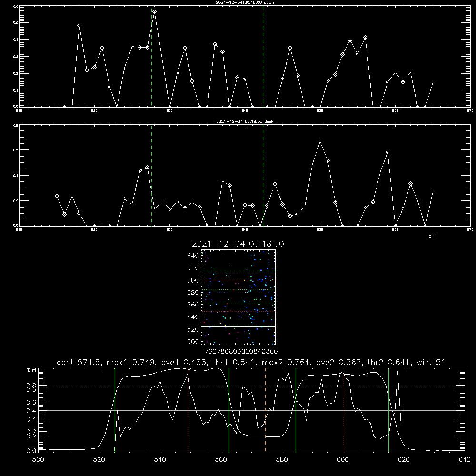The height and width of the screenshot is (476, 476).
Task: Select the green vertical line at 525 in bottom plot
Action: 115,410
